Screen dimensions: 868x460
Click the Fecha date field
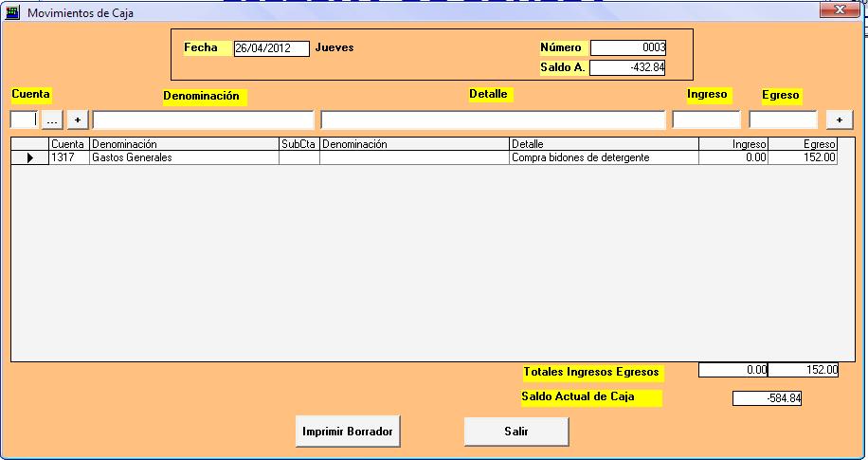pyautogui.click(x=271, y=48)
